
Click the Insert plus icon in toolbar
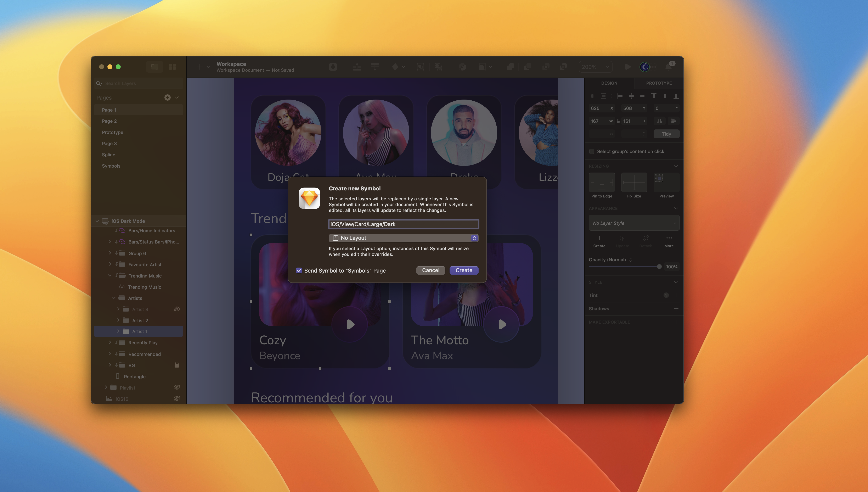click(200, 67)
